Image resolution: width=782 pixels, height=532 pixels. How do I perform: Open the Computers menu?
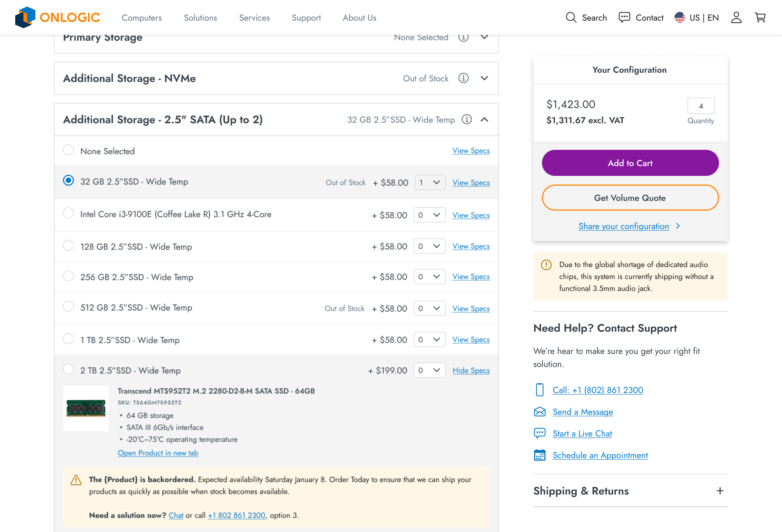tap(142, 17)
